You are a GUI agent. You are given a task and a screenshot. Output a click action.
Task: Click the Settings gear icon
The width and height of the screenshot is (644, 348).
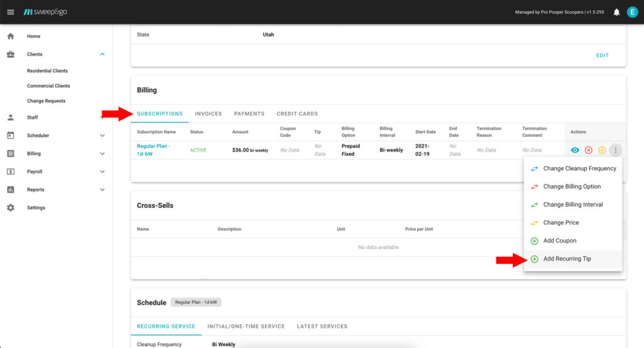[x=11, y=208]
